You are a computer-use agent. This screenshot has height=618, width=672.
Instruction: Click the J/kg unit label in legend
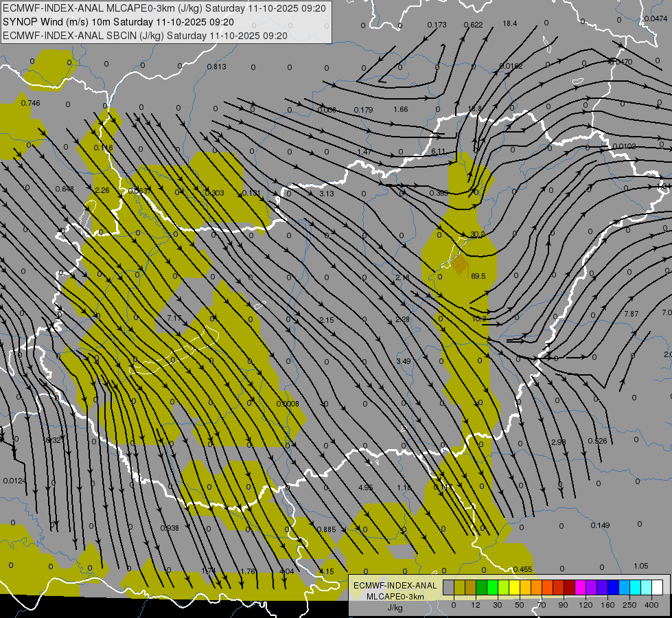point(395,608)
